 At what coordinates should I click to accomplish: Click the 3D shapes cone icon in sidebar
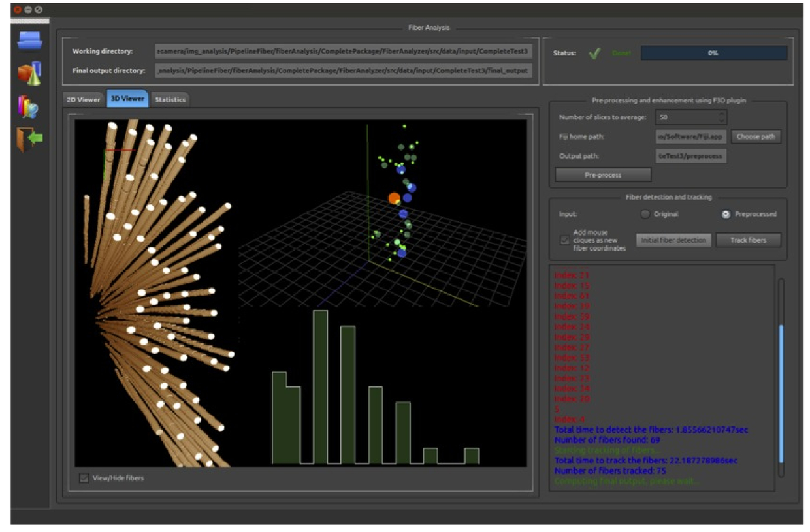pyautogui.click(x=29, y=73)
